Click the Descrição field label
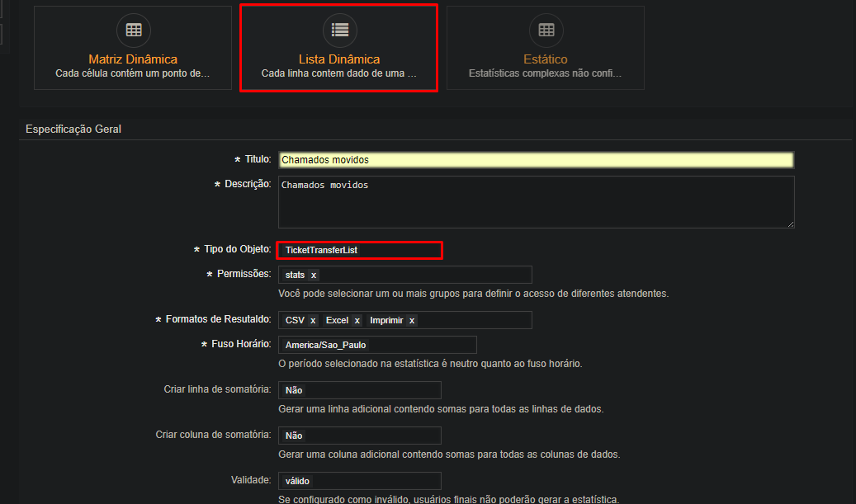The image size is (856, 504). [x=243, y=184]
